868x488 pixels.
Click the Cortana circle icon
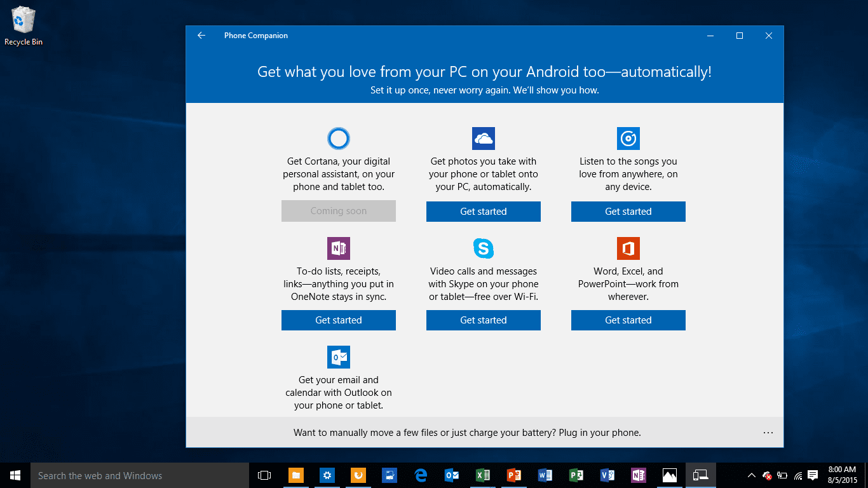click(x=339, y=139)
